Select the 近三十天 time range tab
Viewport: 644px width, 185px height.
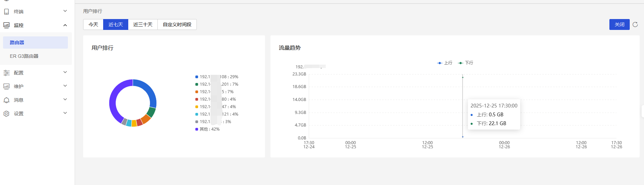[x=143, y=24]
